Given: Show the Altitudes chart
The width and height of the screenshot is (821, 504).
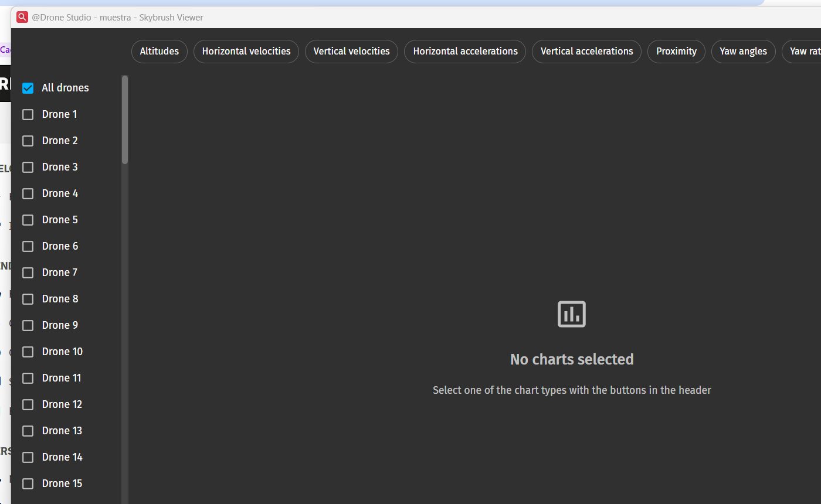Looking at the screenshot, I should [x=160, y=51].
